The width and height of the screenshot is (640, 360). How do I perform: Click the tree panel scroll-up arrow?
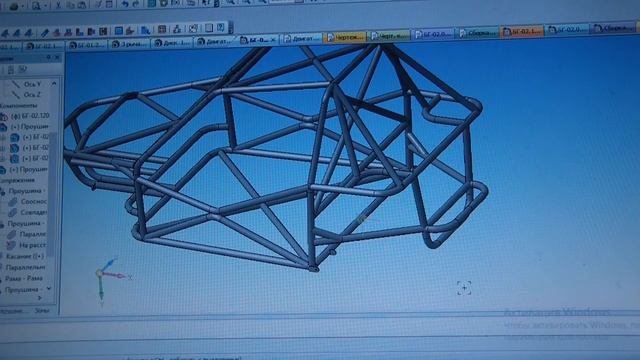(x=54, y=84)
